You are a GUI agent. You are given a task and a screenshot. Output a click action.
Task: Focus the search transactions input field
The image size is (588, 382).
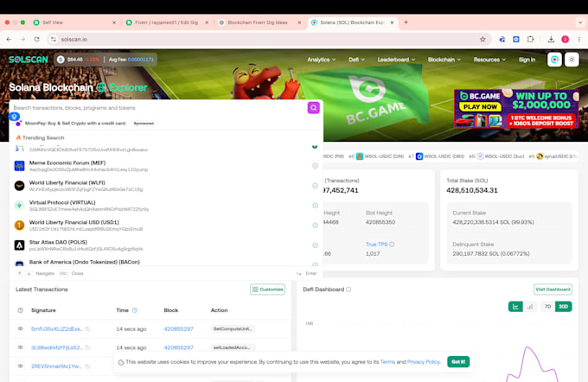(x=159, y=108)
